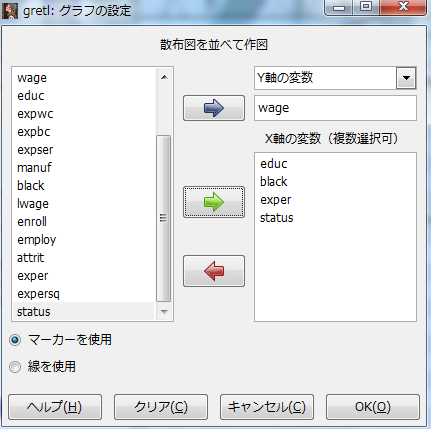Click the キャンセル(C) button
The width and height of the screenshot is (431, 429).
click(x=267, y=407)
